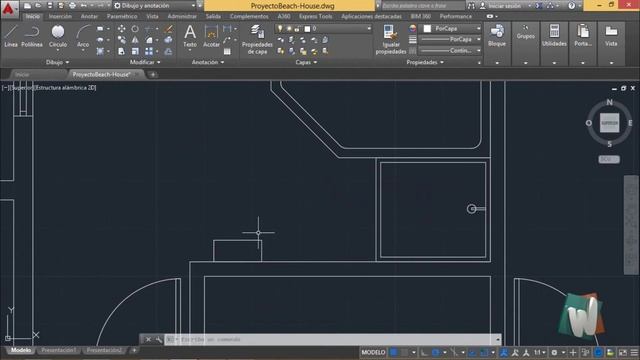Open the Anotar ribbon tab

[x=89, y=16]
